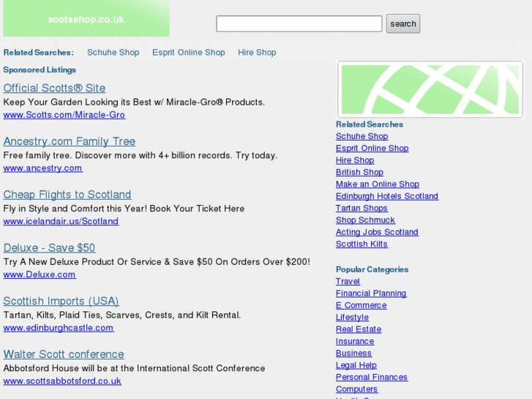Click 'Abbotsford House will be' description text

[134, 368]
